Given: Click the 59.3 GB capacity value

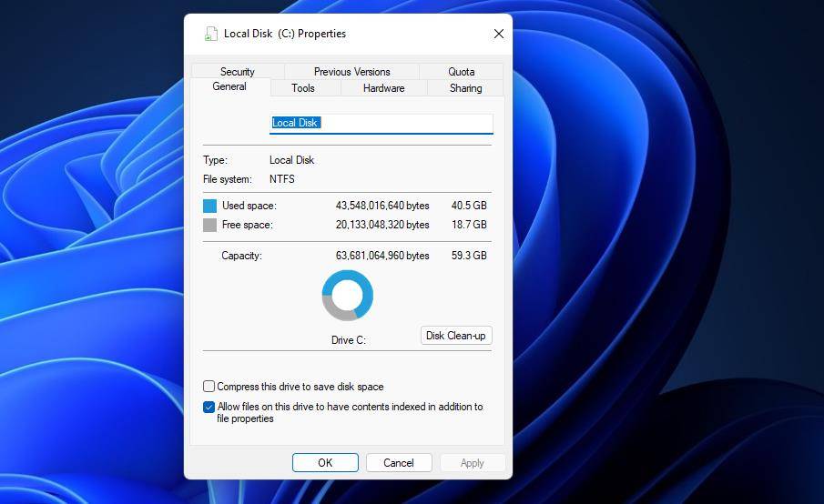Looking at the screenshot, I should point(469,256).
